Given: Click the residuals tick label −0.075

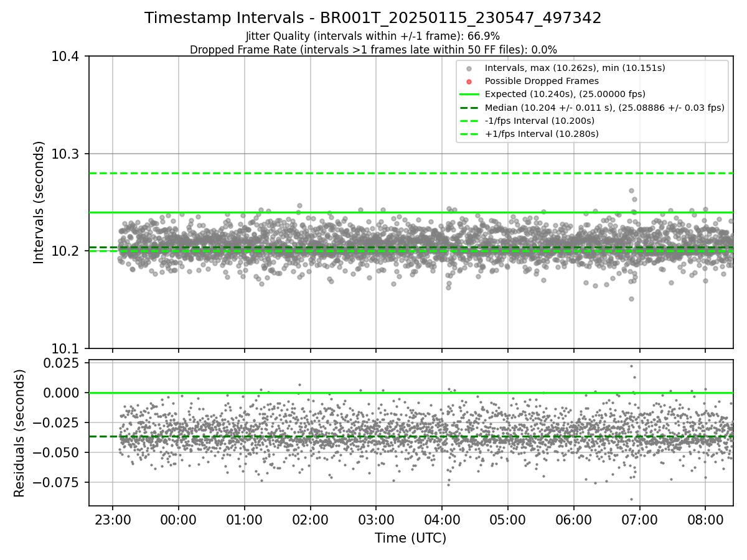Looking at the screenshot, I should click(x=57, y=482).
